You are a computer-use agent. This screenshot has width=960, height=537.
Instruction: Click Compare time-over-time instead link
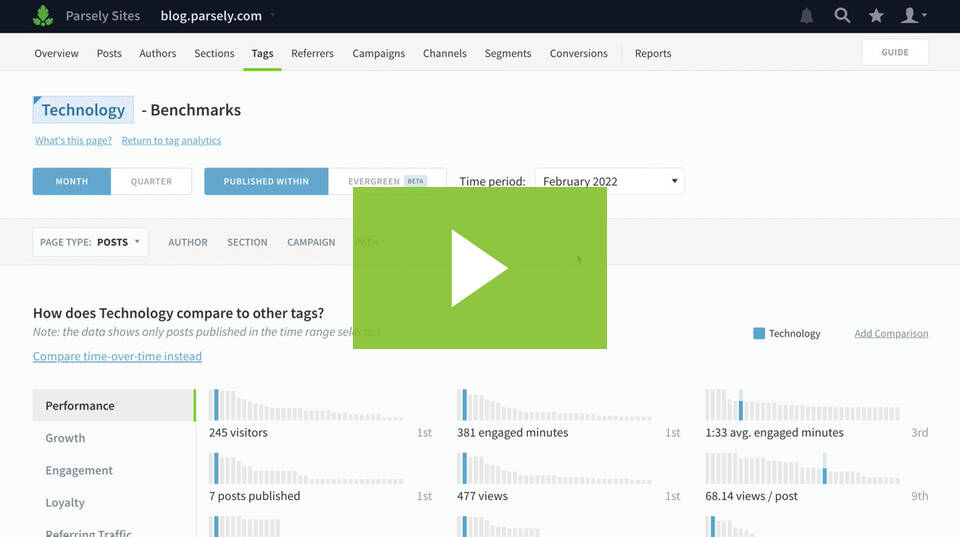pyautogui.click(x=118, y=356)
